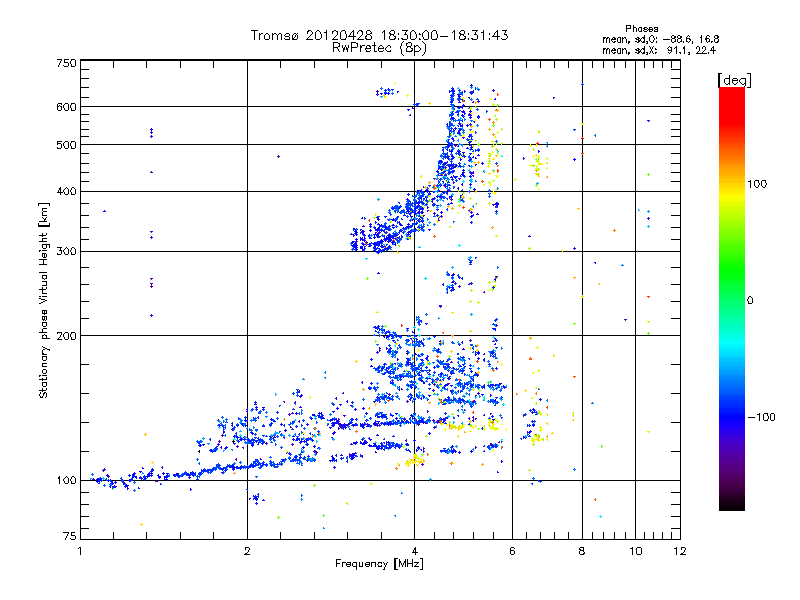800x600 pixels.
Task: Click the 'Stationary phase Virtual Height [km]' axis title
Action: click(x=44, y=300)
